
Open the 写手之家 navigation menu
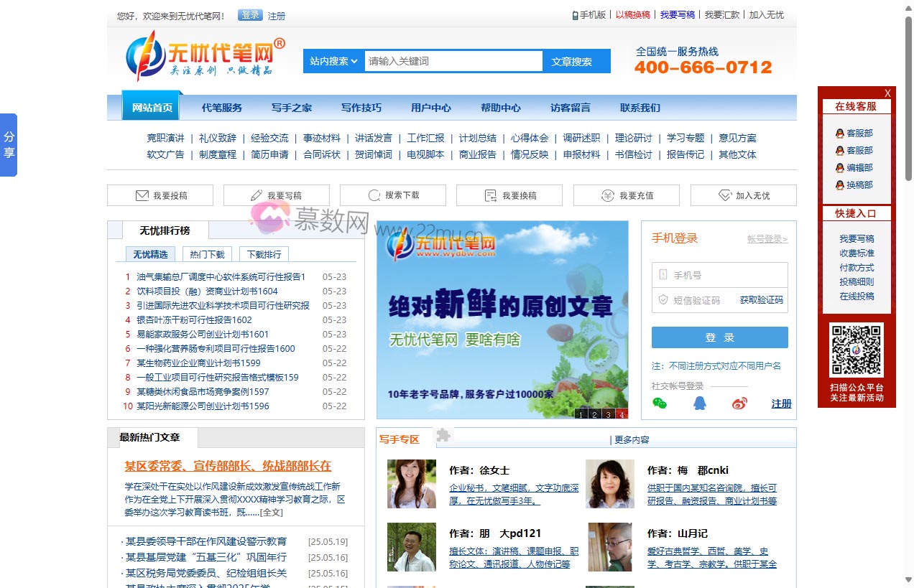291,108
